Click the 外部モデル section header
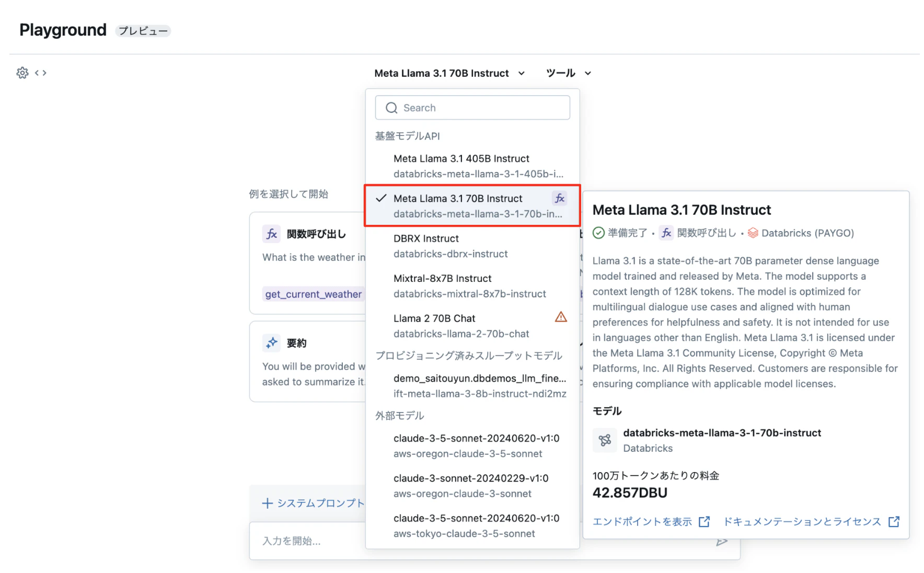 (400, 416)
